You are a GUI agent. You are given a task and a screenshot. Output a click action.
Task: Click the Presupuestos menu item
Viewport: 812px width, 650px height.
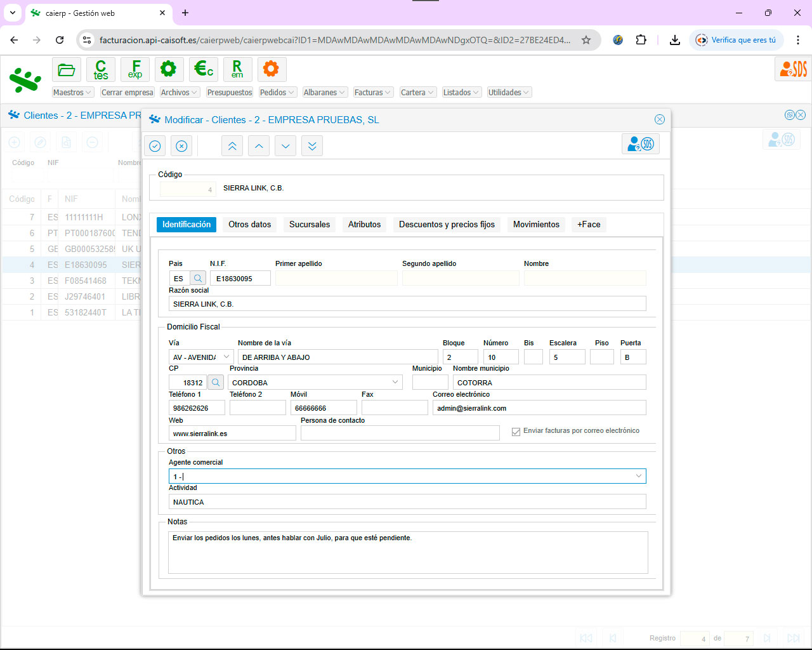[230, 92]
